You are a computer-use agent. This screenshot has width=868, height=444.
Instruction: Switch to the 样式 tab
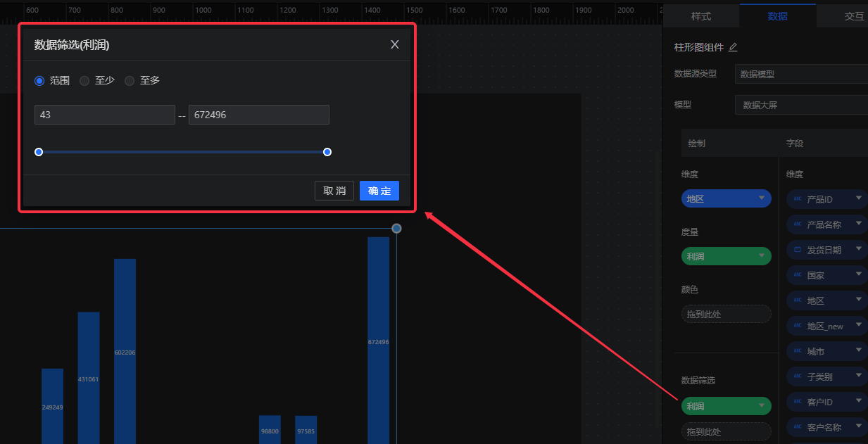point(700,16)
